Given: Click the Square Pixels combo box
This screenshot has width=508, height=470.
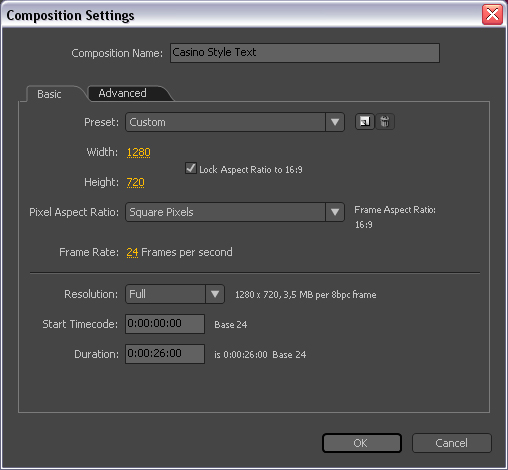Looking at the screenshot, I should pyautogui.click(x=235, y=212).
